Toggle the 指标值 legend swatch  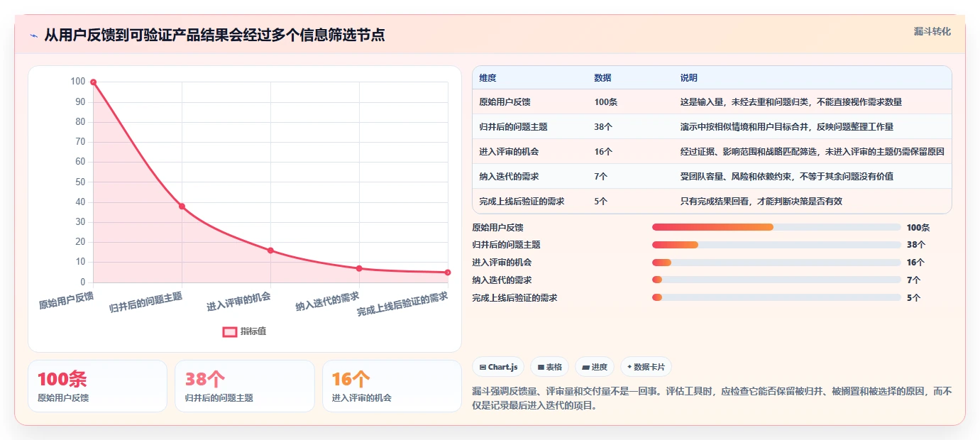tap(230, 331)
